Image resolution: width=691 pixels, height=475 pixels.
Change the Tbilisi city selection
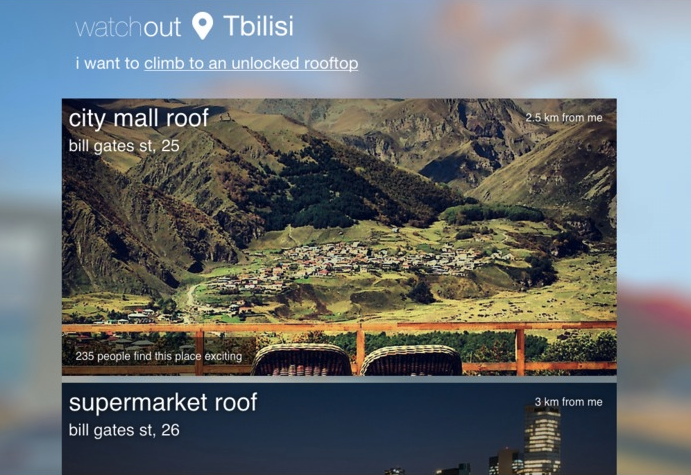pyautogui.click(x=258, y=26)
